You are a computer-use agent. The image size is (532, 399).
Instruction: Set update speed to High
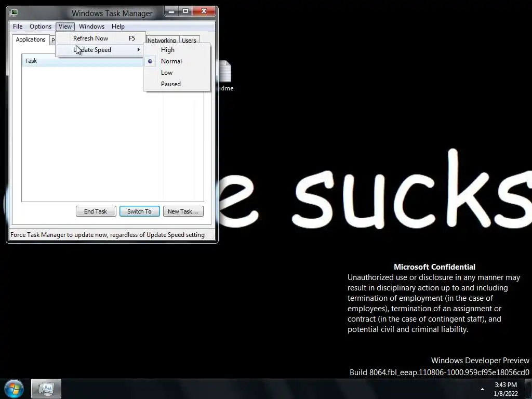pos(177,50)
